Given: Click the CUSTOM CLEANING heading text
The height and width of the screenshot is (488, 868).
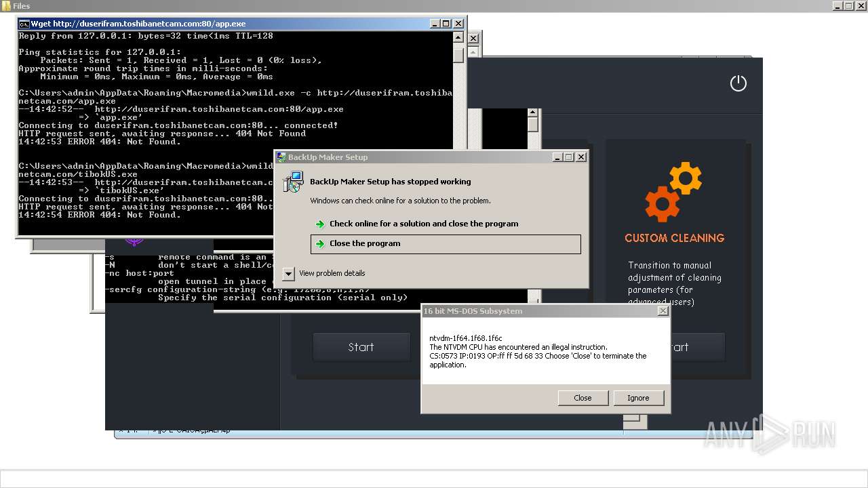Looking at the screenshot, I should (x=674, y=238).
